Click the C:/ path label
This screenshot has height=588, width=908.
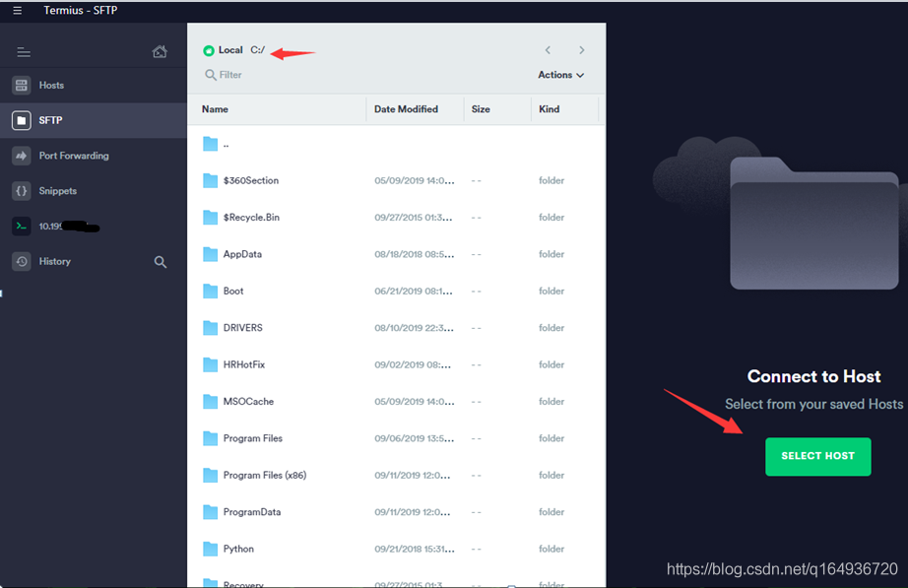point(258,50)
